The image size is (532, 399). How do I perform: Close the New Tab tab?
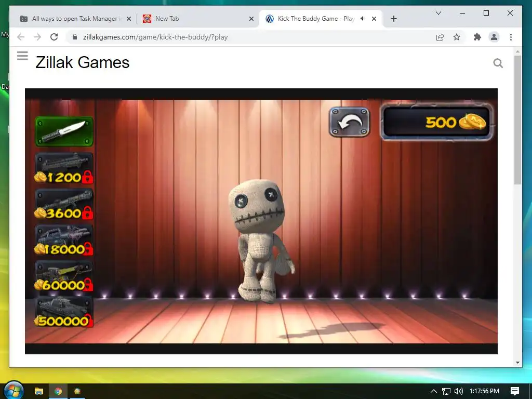point(251,19)
